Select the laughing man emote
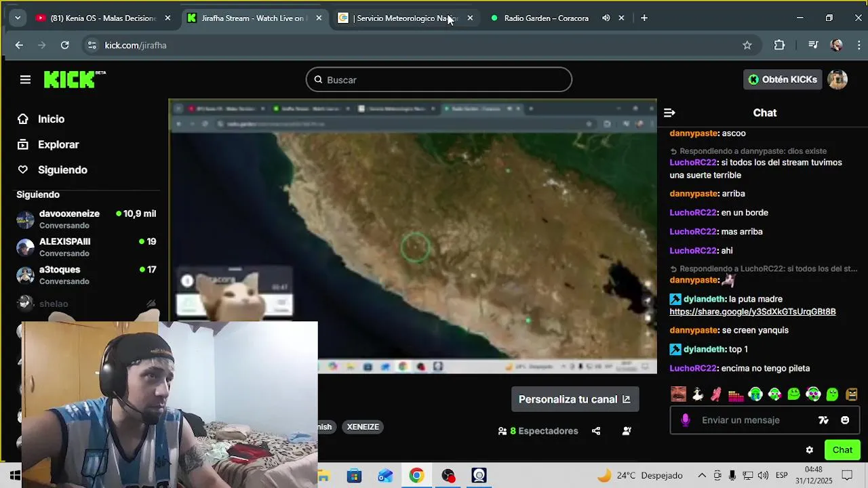 [678, 394]
